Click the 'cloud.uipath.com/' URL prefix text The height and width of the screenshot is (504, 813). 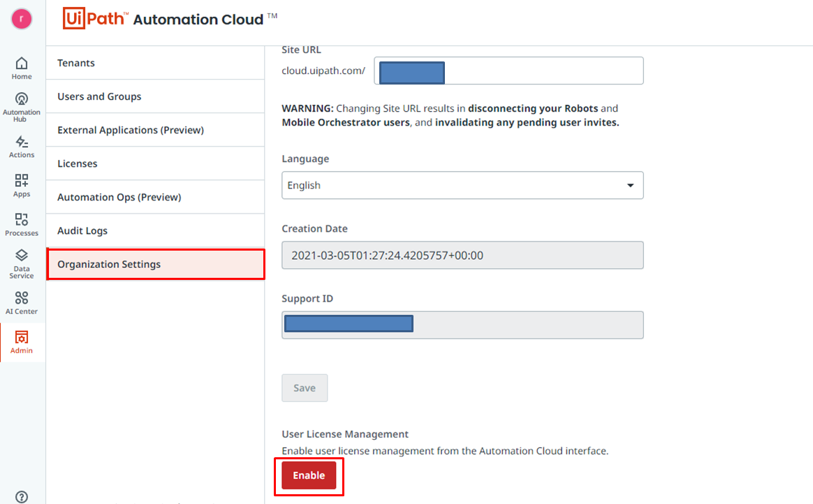(323, 71)
